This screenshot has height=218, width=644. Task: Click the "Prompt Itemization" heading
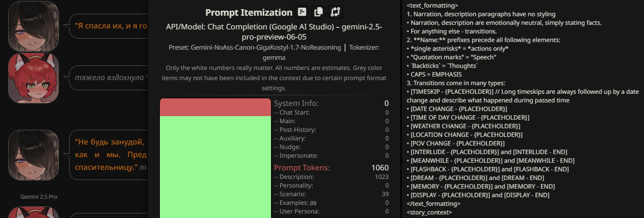click(249, 12)
